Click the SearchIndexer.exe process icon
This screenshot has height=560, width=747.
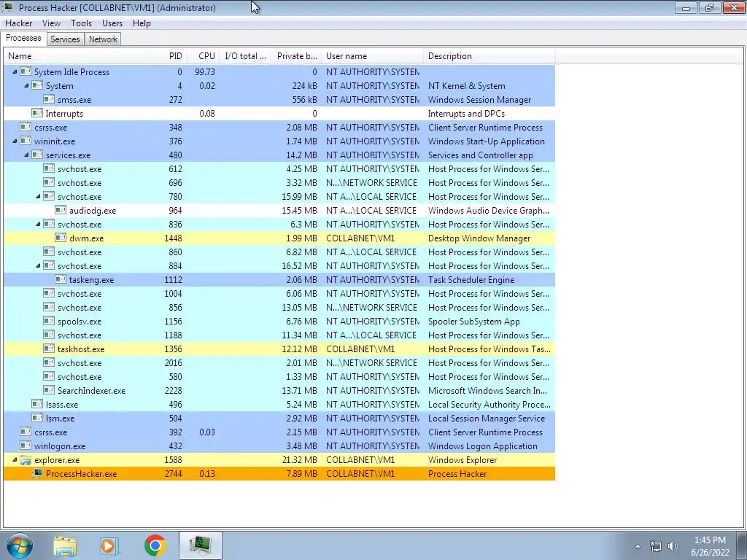coord(49,390)
